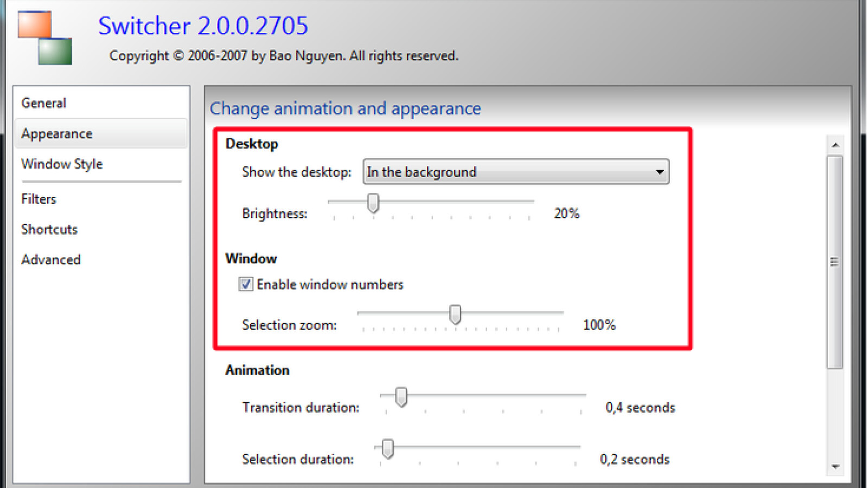Switch to the General settings page
The height and width of the screenshot is (488, 868).
tap(43, 103)
